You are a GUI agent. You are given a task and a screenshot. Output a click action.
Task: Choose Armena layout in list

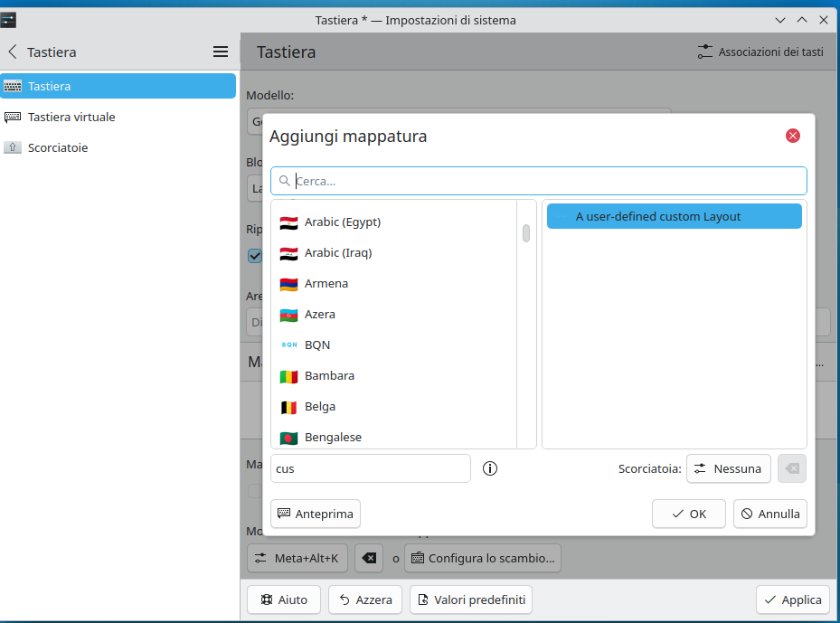point(393,283)
